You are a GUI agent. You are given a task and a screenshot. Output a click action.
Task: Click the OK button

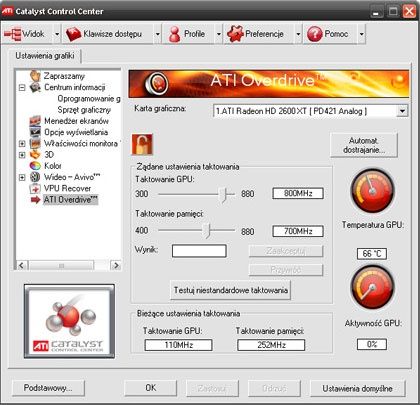point(151,388)
